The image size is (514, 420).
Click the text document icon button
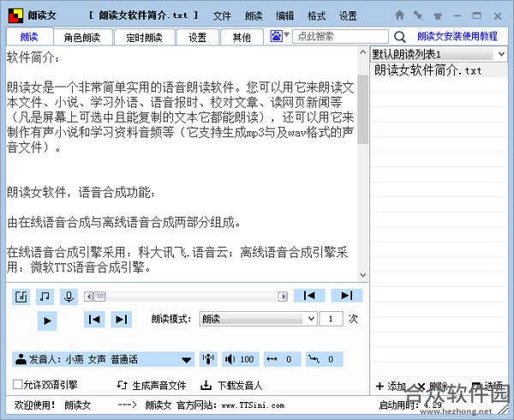coord(21,297)
